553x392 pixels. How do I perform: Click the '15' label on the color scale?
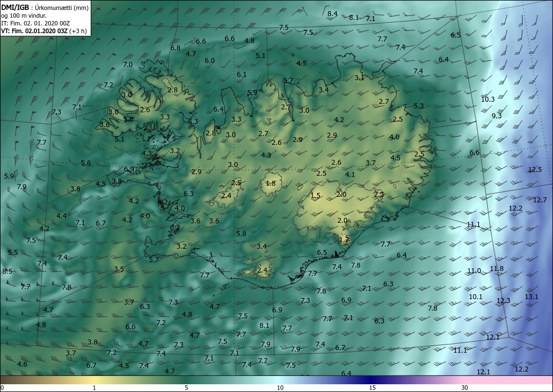[x=372, y=388]
